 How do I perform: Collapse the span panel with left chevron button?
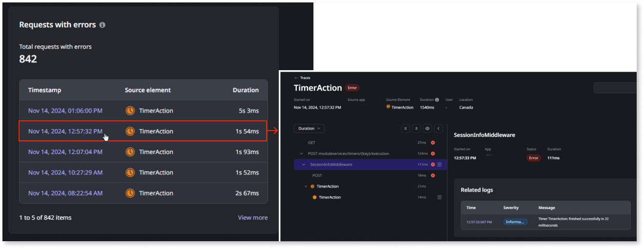(x=438, y=129)
